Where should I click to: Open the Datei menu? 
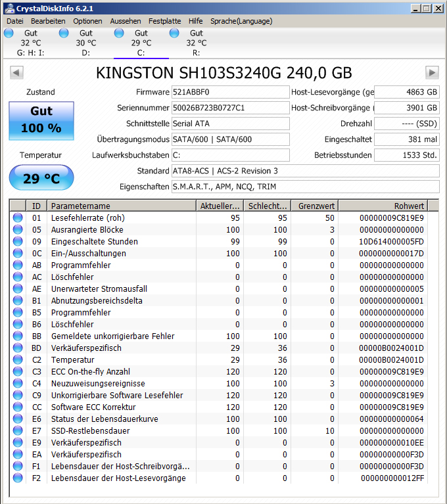pyautogui.click(x=15, y=21)
